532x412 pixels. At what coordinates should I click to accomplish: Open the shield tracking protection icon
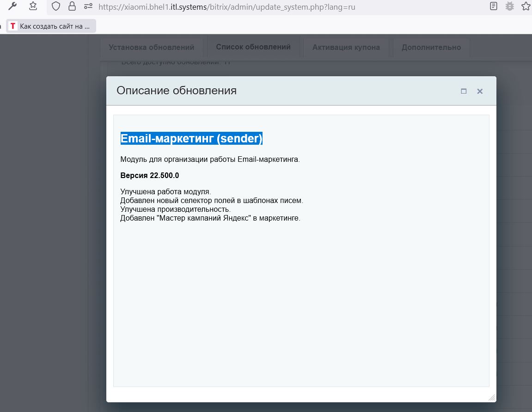[55, 6]
